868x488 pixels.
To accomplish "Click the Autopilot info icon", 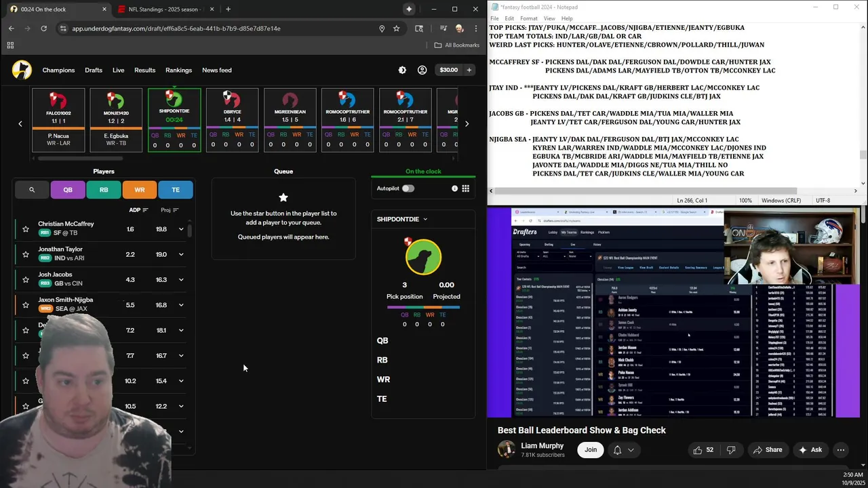I will (454, 188).
